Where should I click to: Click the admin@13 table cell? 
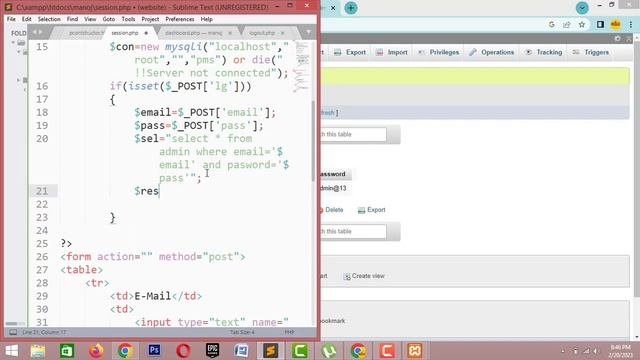click(333, 188)
